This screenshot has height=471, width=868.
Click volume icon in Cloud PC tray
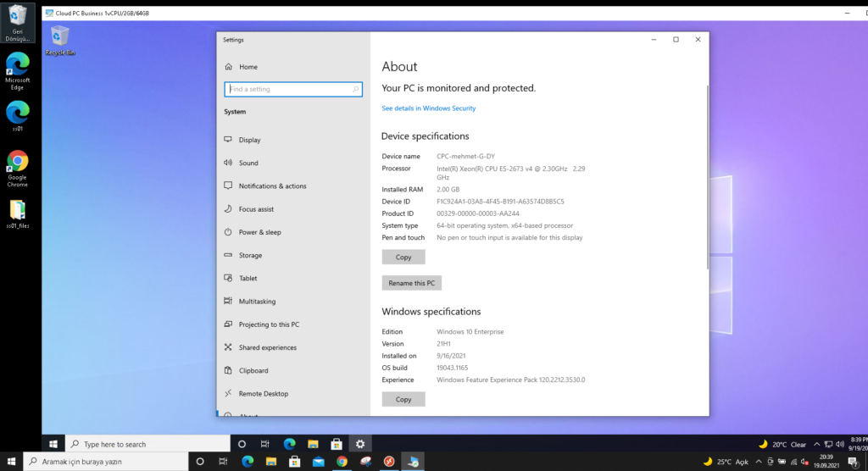[x=840, y=444]
